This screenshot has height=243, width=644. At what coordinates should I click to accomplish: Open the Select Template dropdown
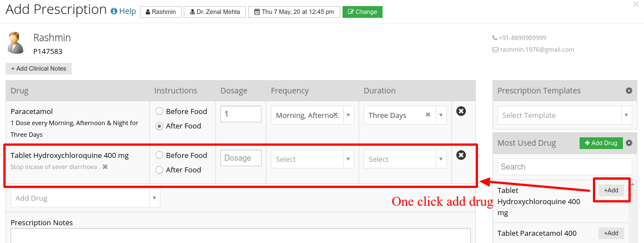click(565, 116)
